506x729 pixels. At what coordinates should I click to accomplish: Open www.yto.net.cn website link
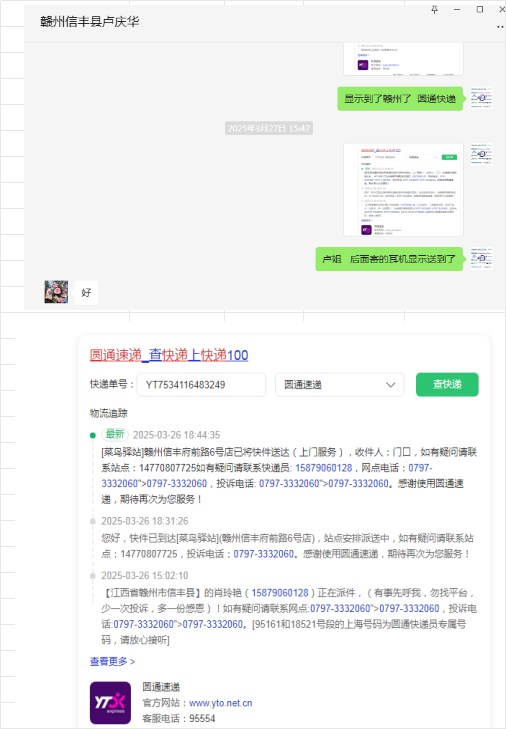(220, 703)
